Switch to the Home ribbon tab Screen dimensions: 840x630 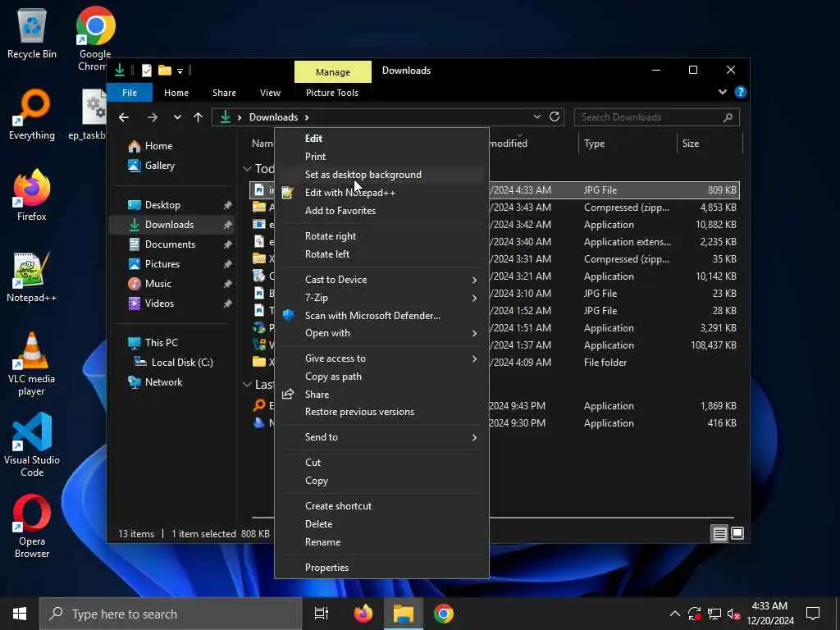tap(176, 93)
